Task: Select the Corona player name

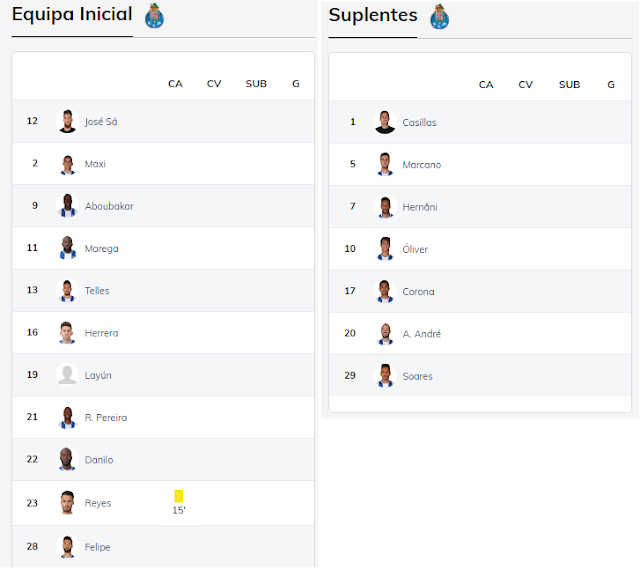Action: (x=418, y=292)
